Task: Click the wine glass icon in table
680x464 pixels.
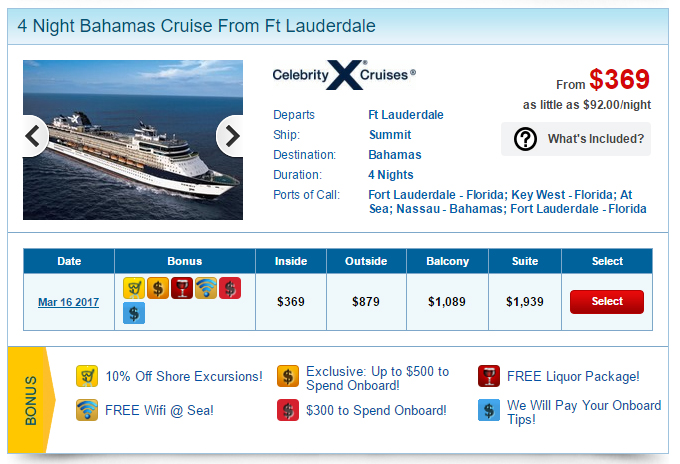Action: (182, 288)
